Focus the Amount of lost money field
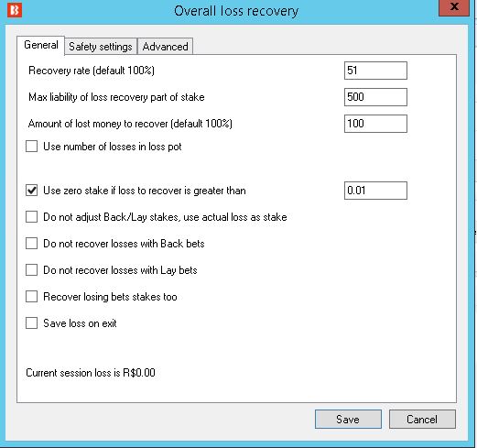Image resolution: width=477 pixels, height=448 pixels. click(x=375, y=124)
